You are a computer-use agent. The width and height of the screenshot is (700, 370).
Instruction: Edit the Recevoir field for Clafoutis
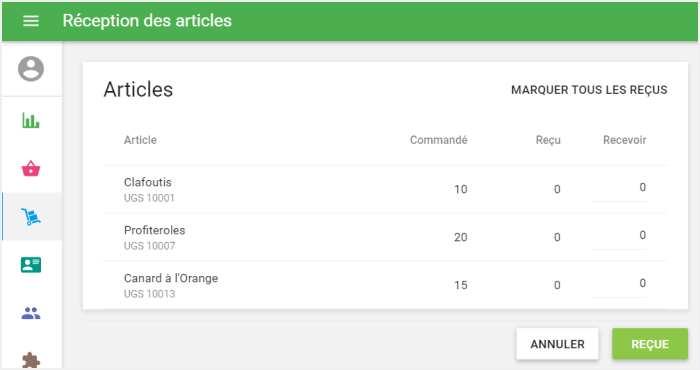coord(619,188)
